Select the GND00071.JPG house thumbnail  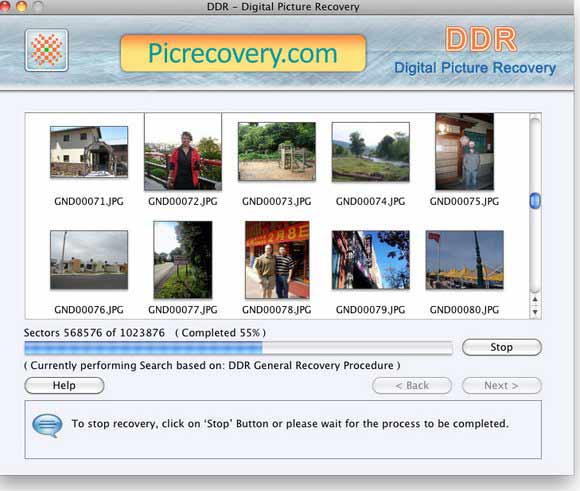coord(89,152)
